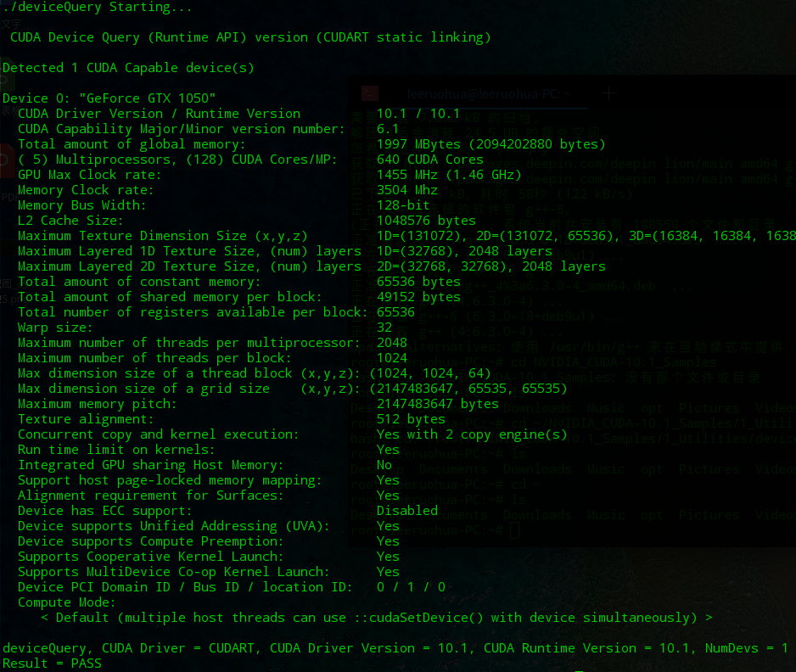Viewport: 796px width, 672px height.
Task: Click "49152 bytes" shared memory value
Action: pos(418,297)
